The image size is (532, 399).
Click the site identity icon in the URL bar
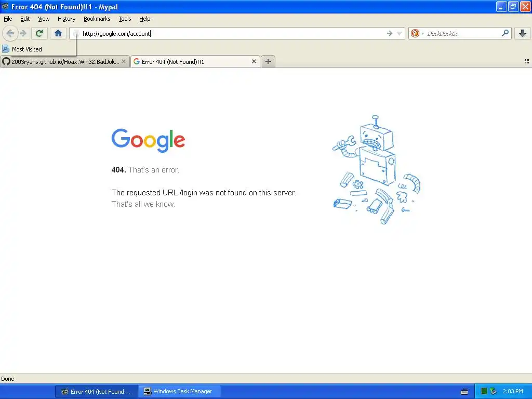tap(76, 34)
